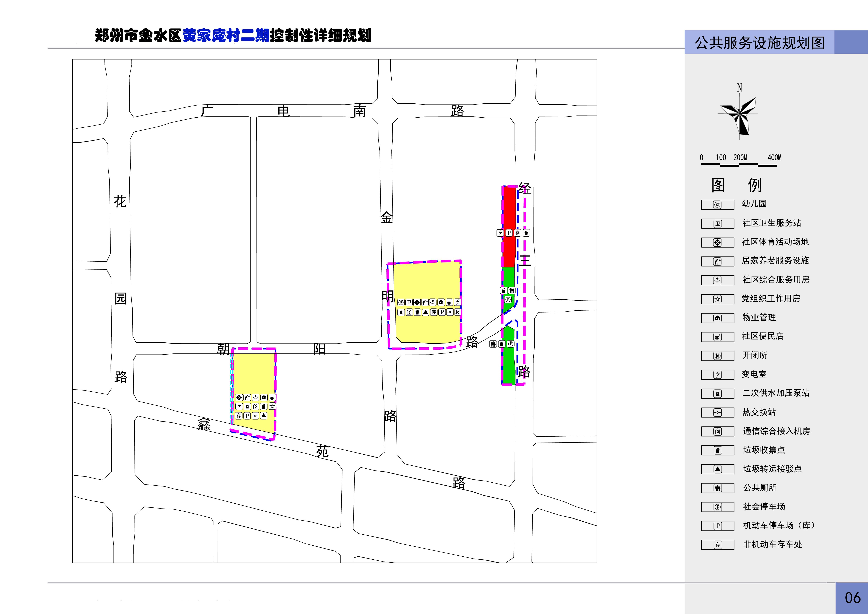Image resolution: width=868 pixels, height=614 pixels.
Task: Select the road character 南
Action: [360, 111]
